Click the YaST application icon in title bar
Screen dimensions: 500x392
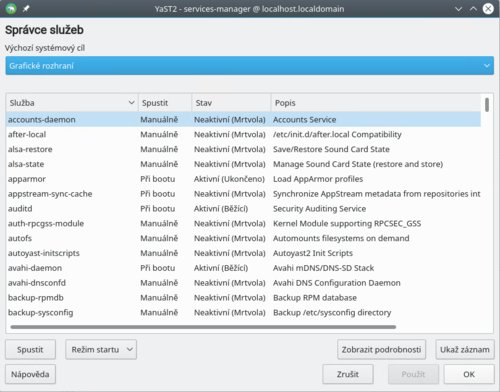(x=11, y=8)
